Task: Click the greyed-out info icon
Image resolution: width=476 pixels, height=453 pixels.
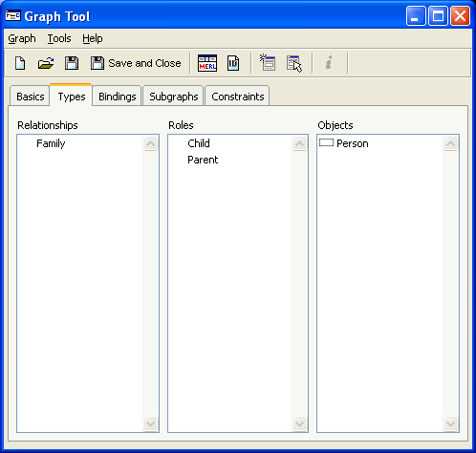Action: [329, 62]
